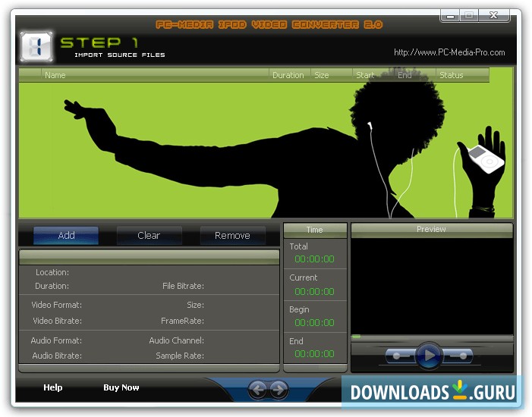Screen dimensions: 532x417
Task: Go to the previous step with back arrow
Action: (x=258, y=390)
